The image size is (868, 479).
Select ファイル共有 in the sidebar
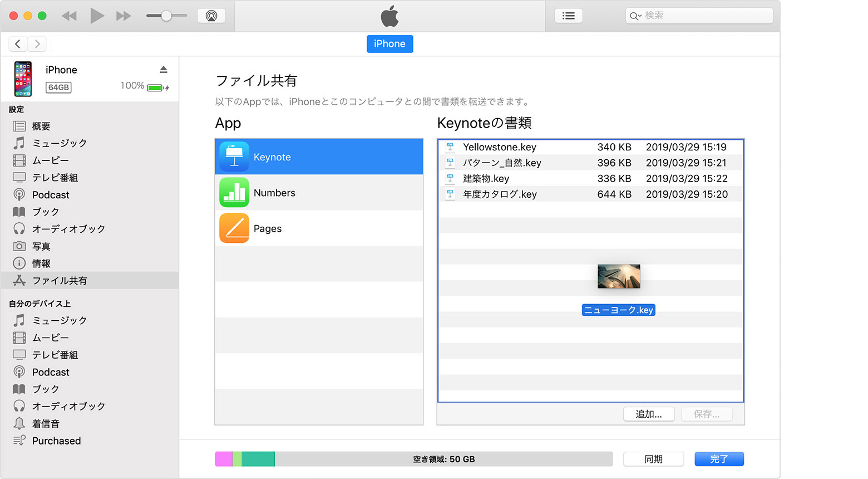(90, 281)
